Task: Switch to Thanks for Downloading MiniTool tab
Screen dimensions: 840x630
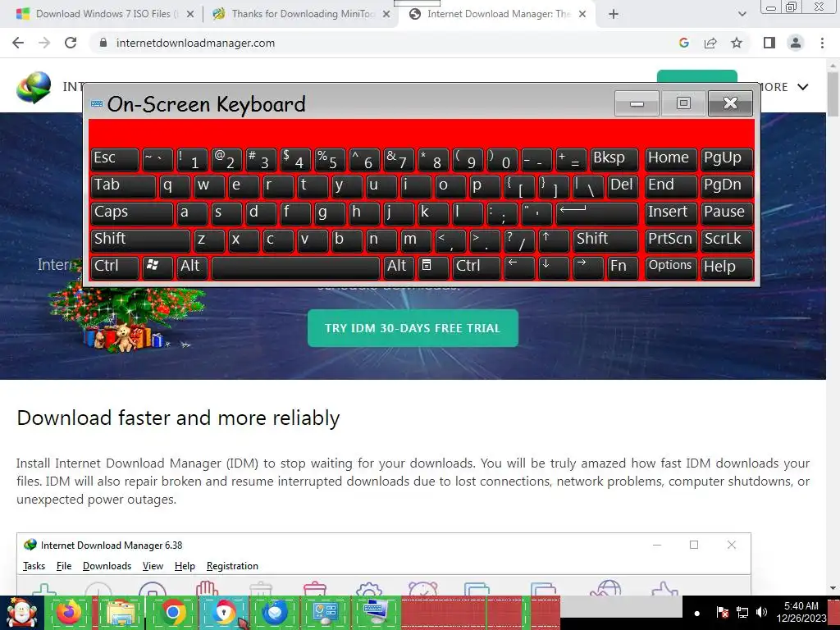Action: pyautogui.click(x=301, y=14)
